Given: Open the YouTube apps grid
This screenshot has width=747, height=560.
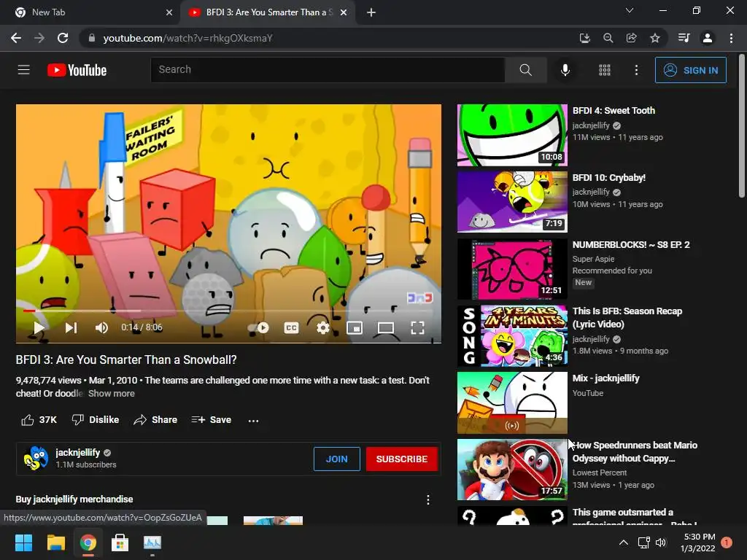Looking at the screenshot, I should (605, 70).
